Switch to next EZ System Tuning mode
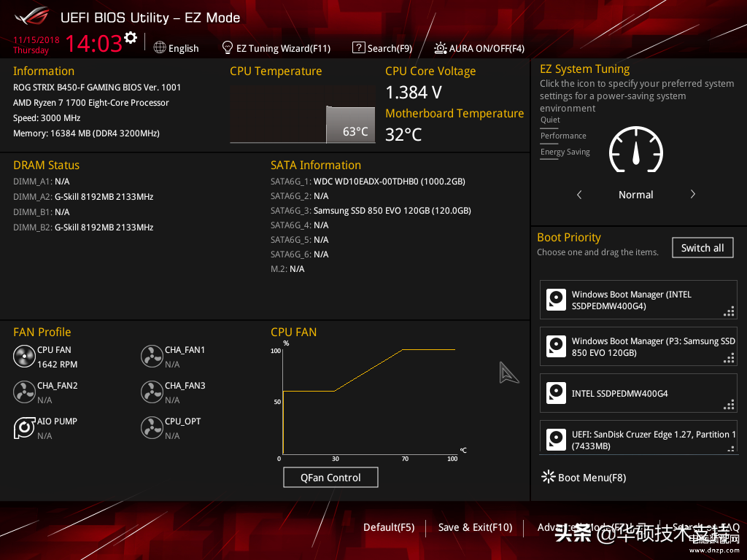 (x=693, y=194)
